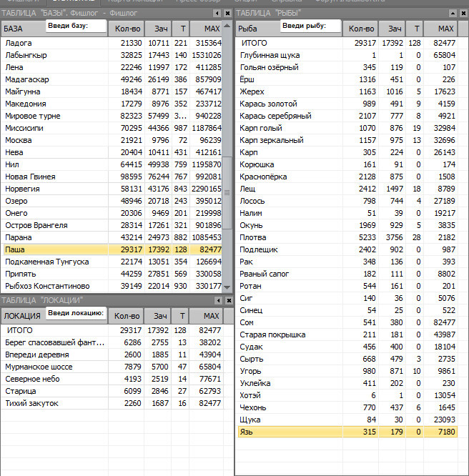Focus the "Введи локацию" filter field
The height and width of the screenshot is (476, 469).
[x=77, y=314]
